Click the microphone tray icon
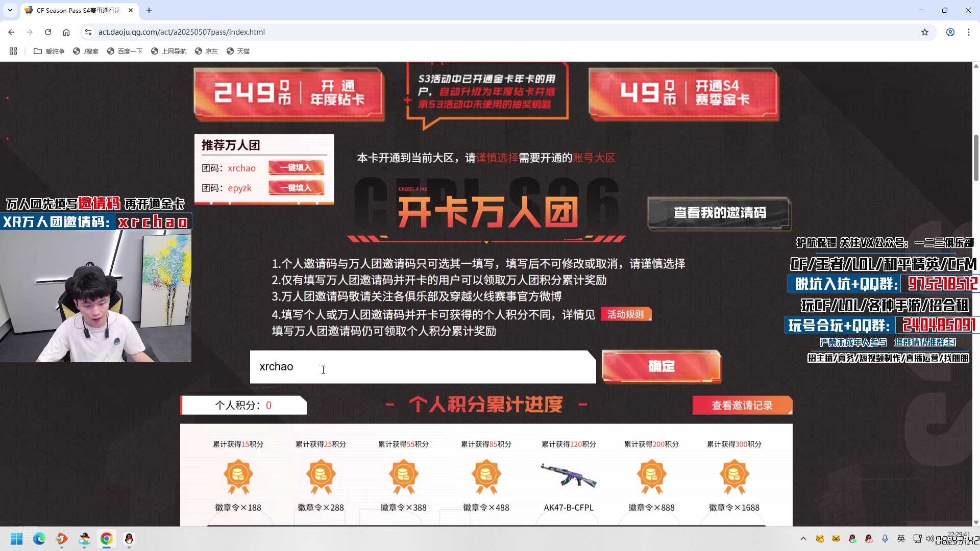This screenshot has width=980, height=551. [885, 539]
